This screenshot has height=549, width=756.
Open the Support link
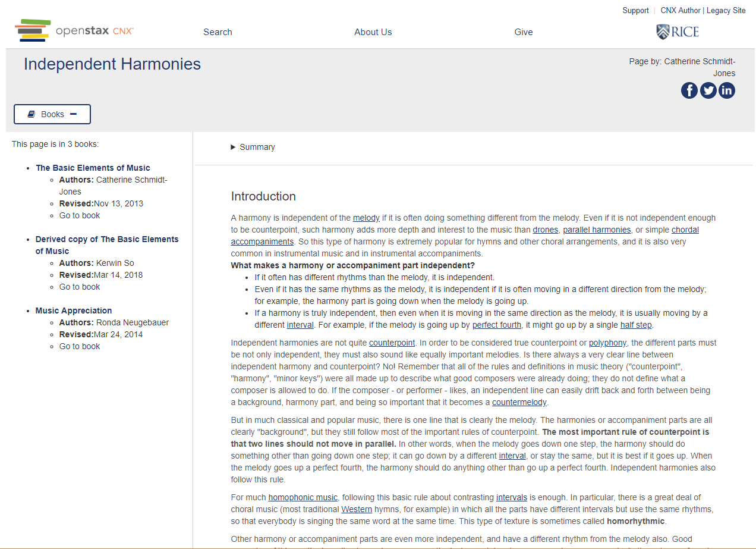(635, 10)
